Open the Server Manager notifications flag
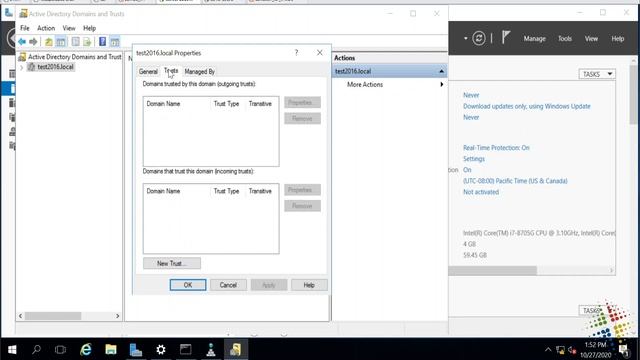 (506, 38)
